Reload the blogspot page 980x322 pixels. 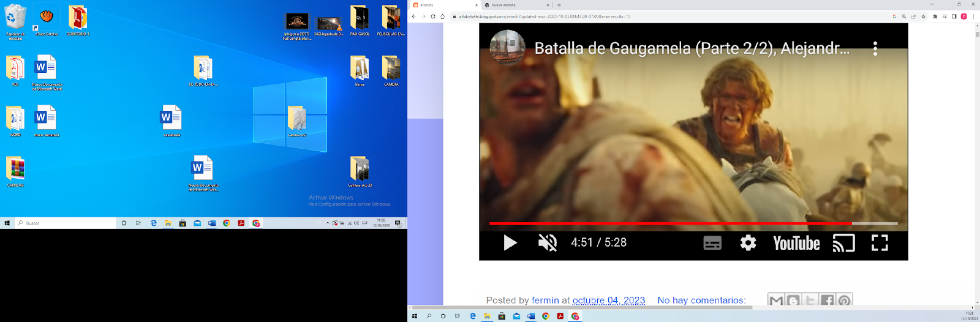pyautogui.click(x=433, y=17)
